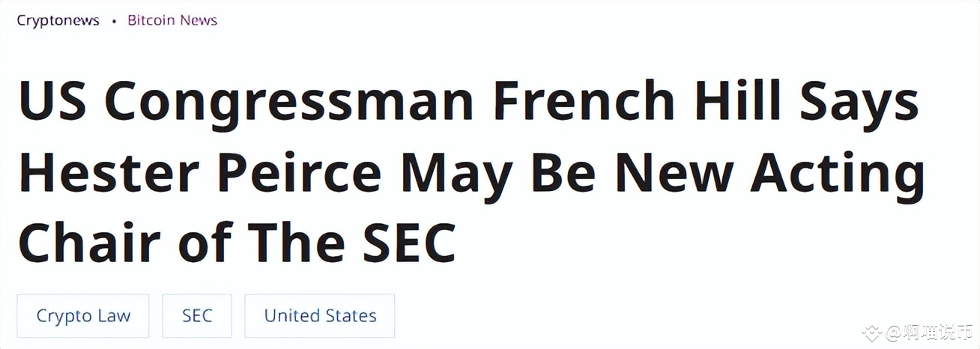The image size is (980, 349).
Task: Choose the United States tag
Action: point(320,316)
